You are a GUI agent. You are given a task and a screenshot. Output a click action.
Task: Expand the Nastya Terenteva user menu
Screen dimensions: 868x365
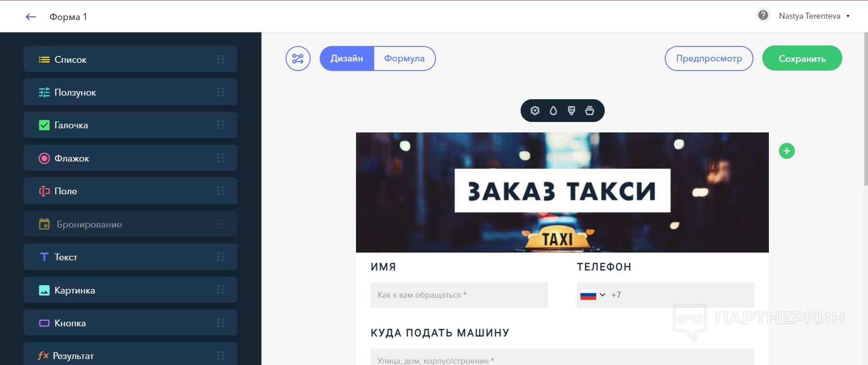coord(814,16)
